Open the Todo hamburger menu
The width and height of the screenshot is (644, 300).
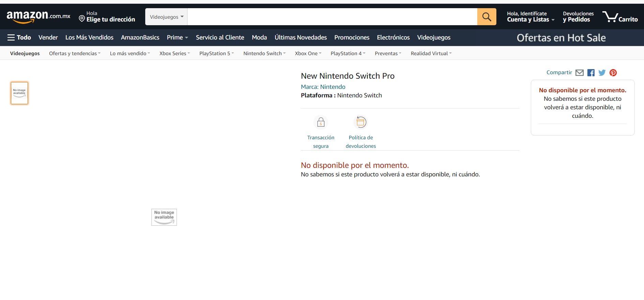tap(19, 37)
